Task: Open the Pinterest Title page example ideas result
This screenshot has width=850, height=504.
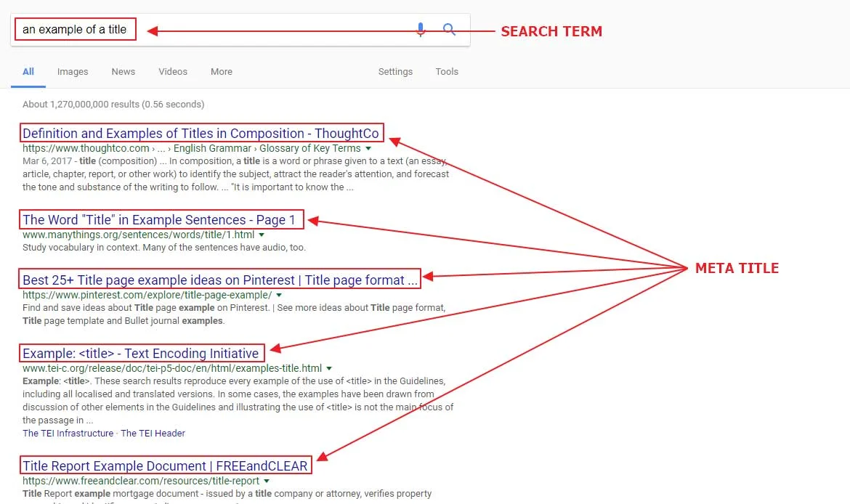Action: coord(220,280)
